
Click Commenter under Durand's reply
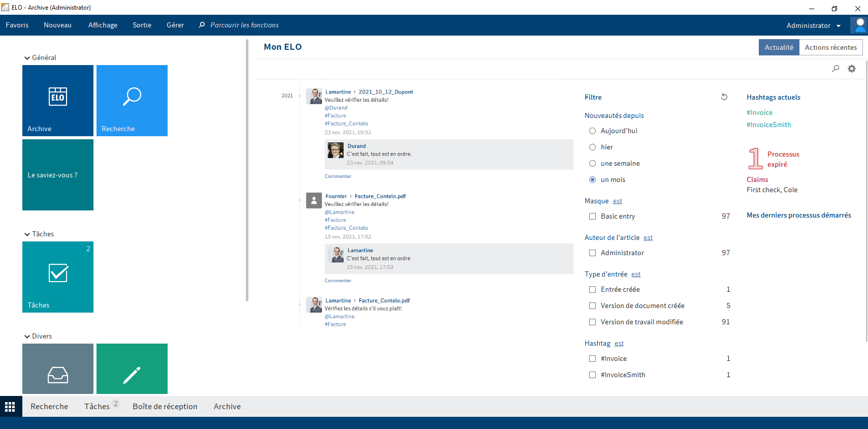coord(338,176)
